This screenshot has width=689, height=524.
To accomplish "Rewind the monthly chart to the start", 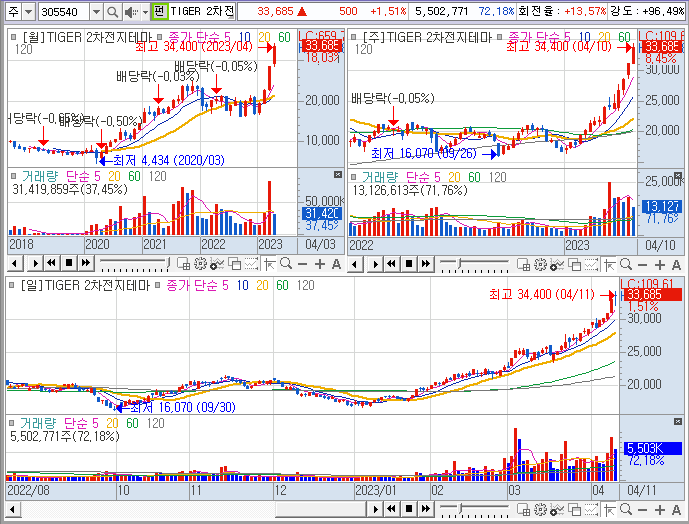I will coord(52,264).
